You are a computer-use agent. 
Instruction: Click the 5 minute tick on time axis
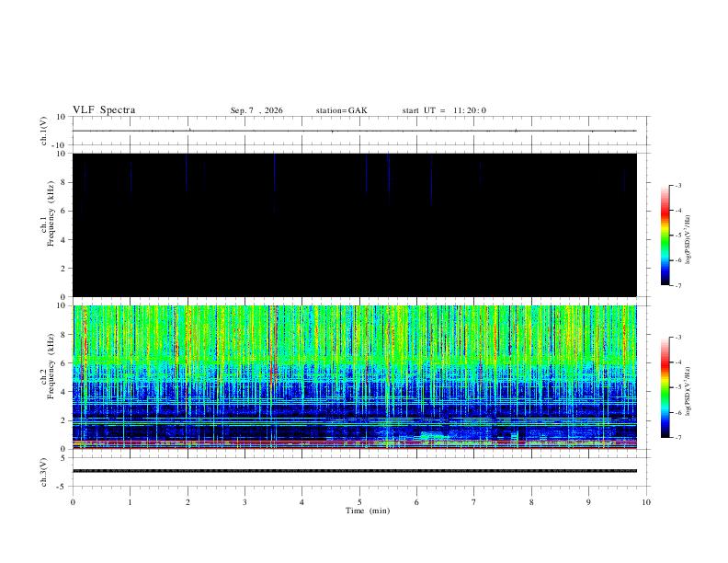pyautogui.click(x=359, y=502)
